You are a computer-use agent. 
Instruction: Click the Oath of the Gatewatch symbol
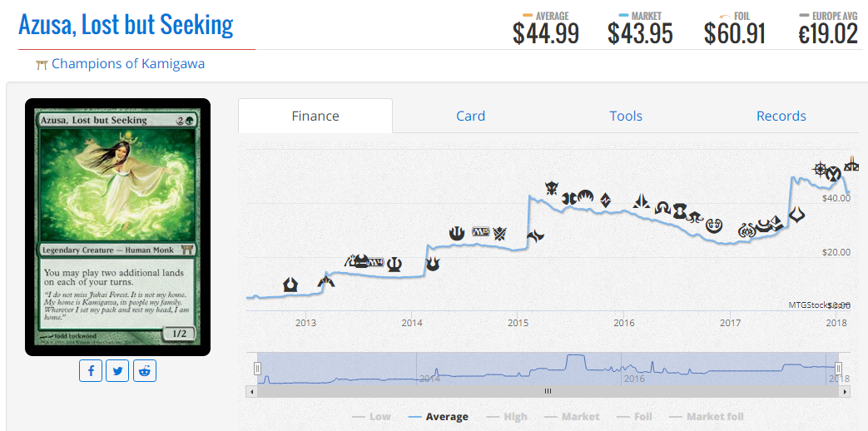(642, 201)
